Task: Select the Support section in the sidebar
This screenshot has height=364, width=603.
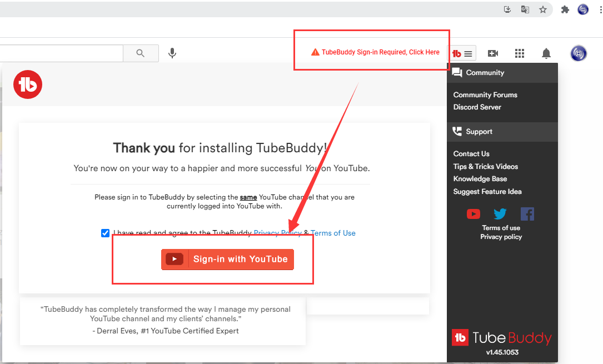Action: (479, 131)
